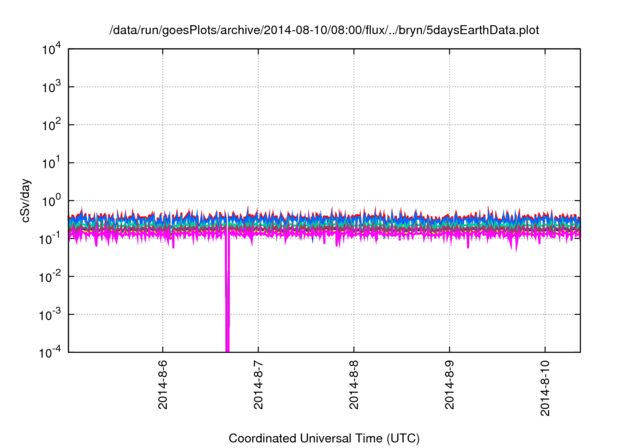
Task: Click the 10^0 y-axis tick label
Action: click(51, 201)
